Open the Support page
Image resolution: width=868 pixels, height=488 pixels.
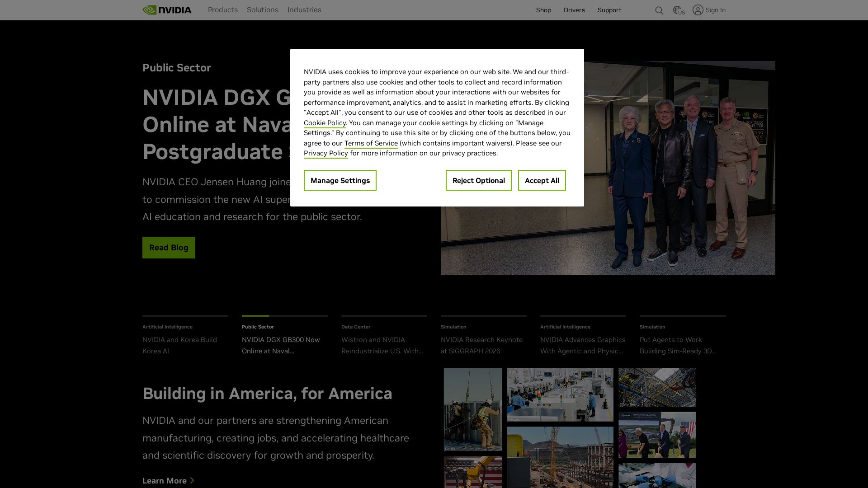tap(609, 10)
